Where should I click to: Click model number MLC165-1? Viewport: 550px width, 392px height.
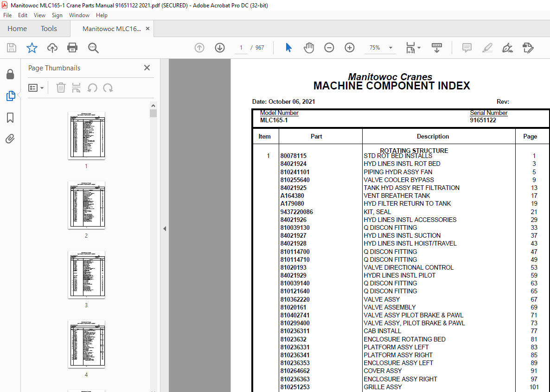coord(274,120)
